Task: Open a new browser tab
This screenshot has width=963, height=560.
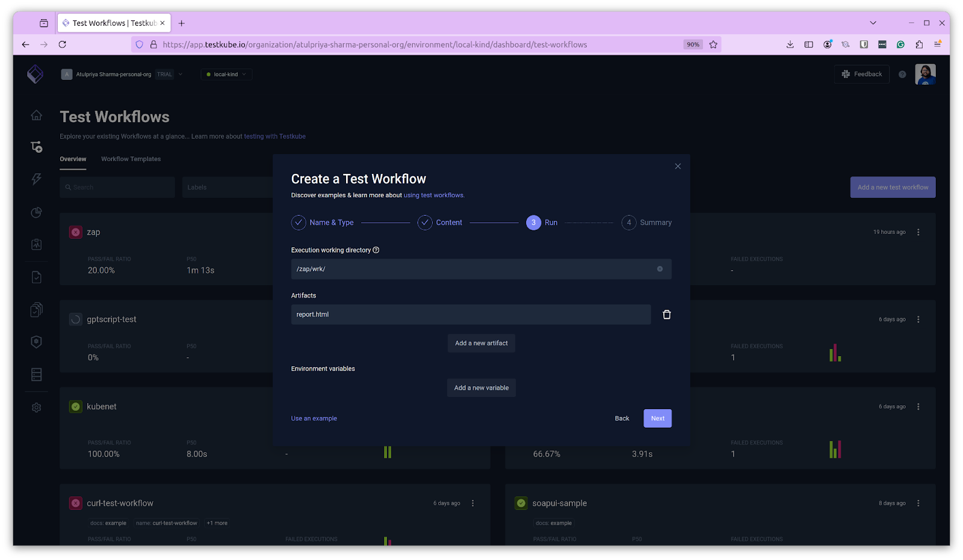Action: tap(181, 23)
